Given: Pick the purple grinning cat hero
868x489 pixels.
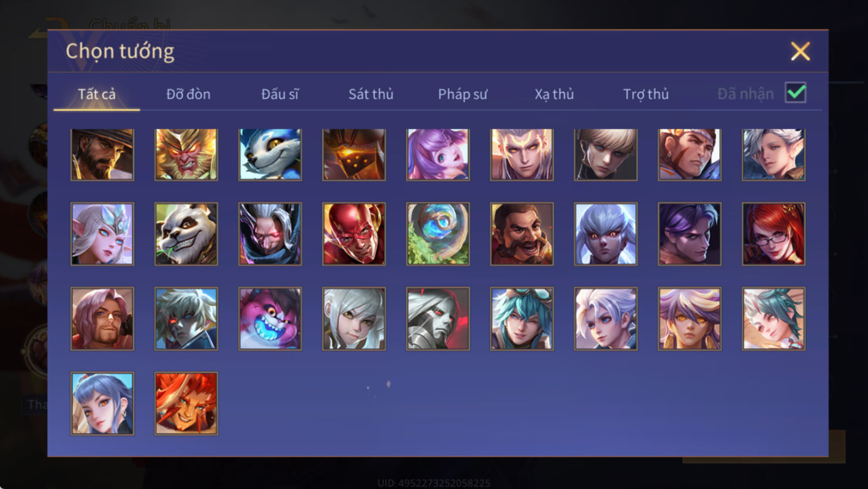Looking at the screenshot, I should pyautogui.click(x=270, y=318).
